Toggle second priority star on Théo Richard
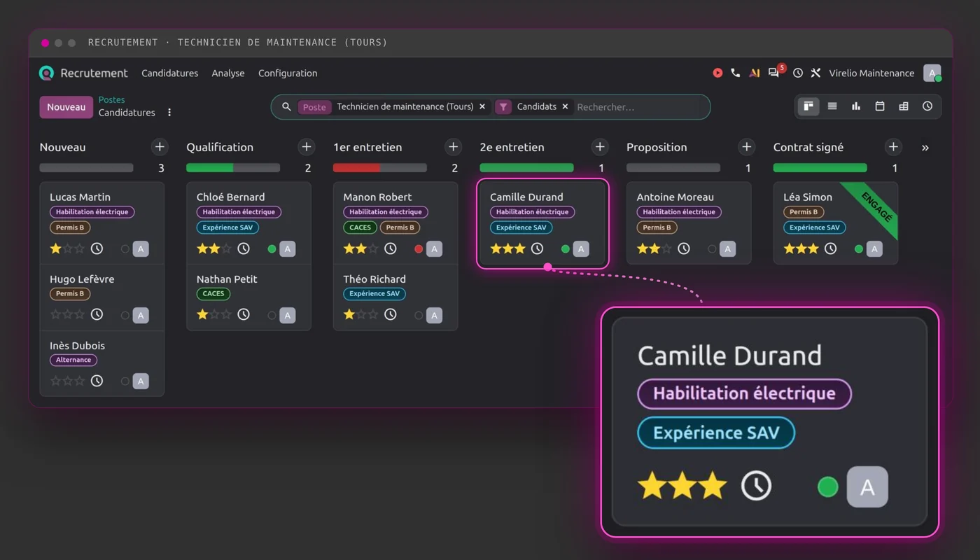980x560 pixels. [x=361, y=315]
